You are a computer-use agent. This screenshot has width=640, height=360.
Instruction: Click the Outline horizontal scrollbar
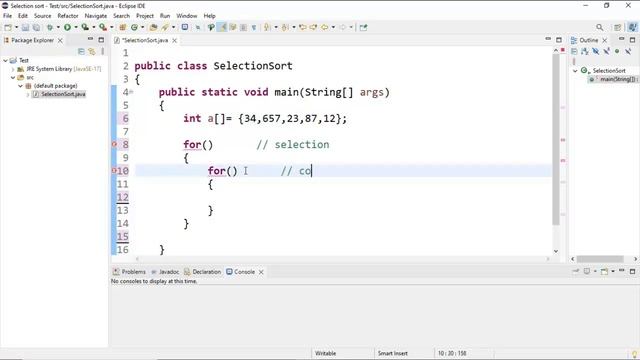(600, 259)
